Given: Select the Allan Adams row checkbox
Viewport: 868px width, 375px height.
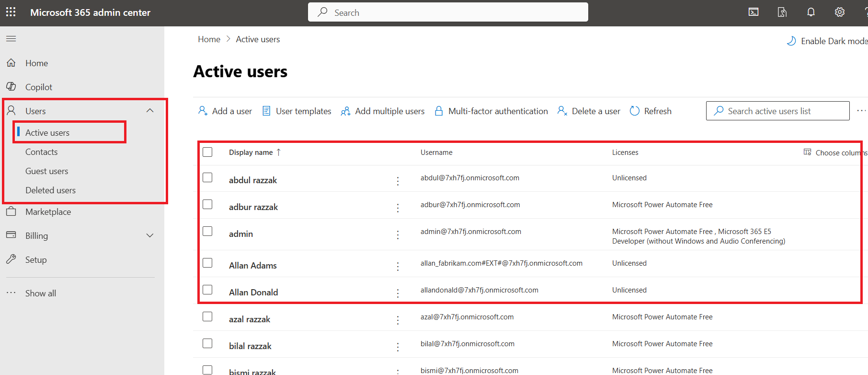Looking at the screenshot, I should 207,263.
